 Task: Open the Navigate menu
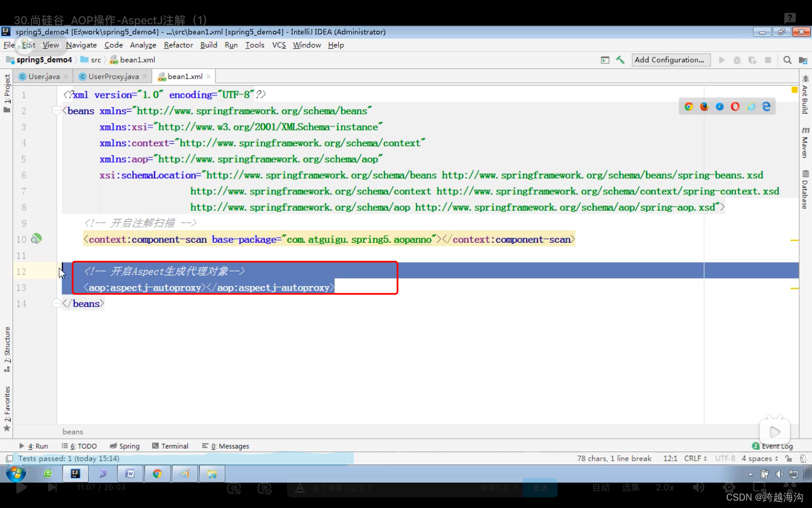coord(81,45)
